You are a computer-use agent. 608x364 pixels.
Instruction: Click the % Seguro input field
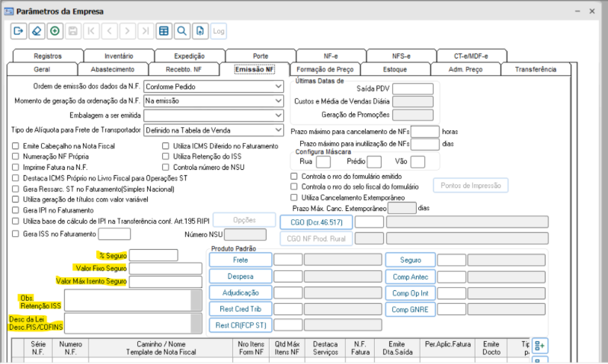153,255
